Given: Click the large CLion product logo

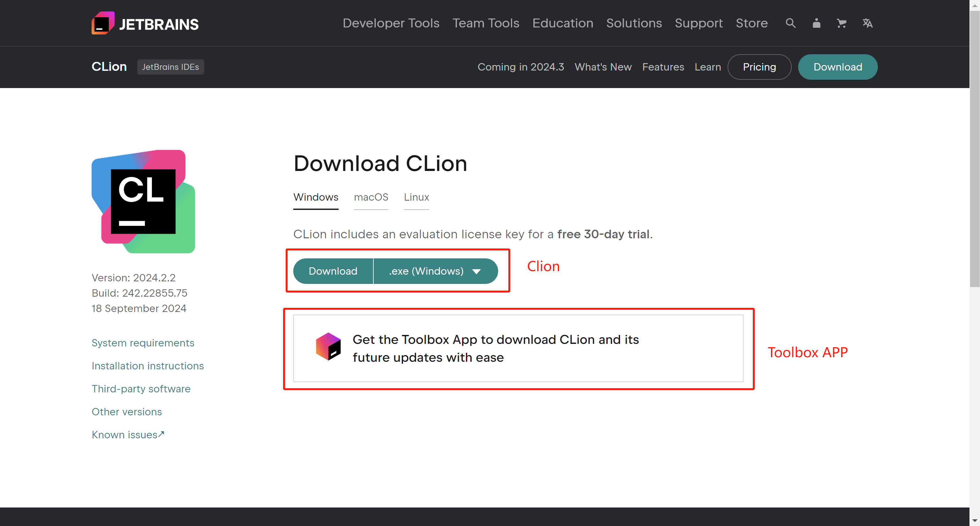Looking at the screenshot, I should click(x=143, y=201).
